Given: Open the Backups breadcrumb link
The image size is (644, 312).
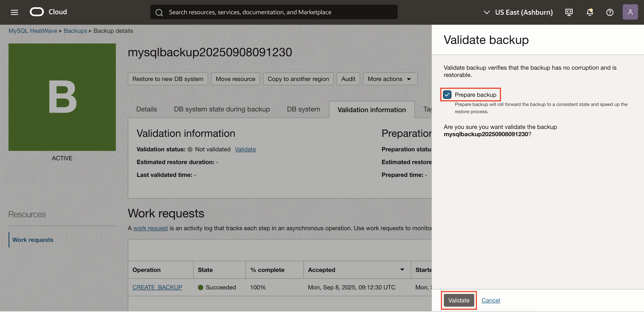Looking at the screenshot, I should click(x=75, y=30).
